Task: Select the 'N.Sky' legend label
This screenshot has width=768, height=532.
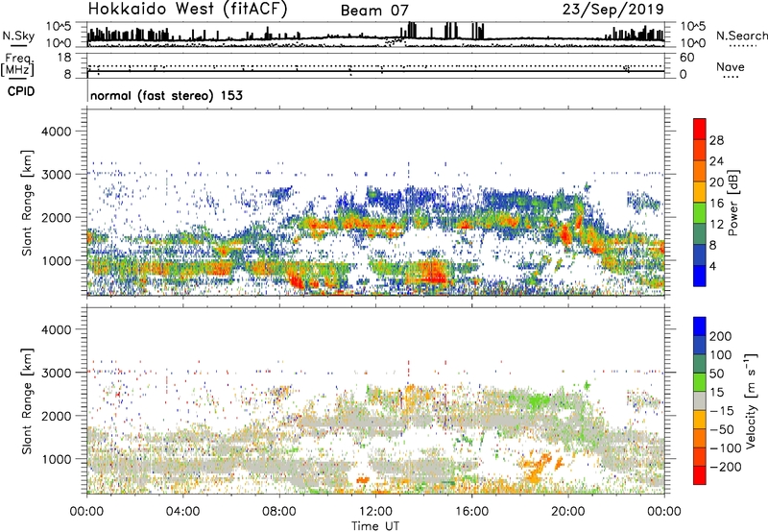Action: [x=18, y=36]
